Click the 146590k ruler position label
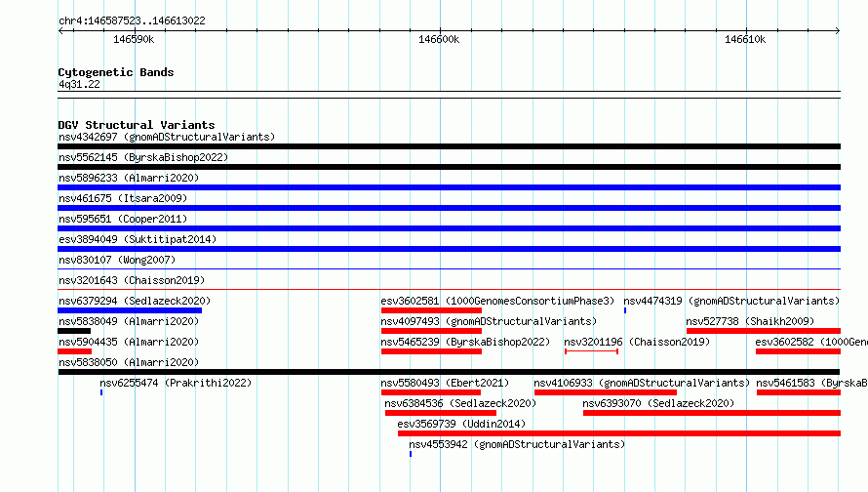The width and height of the screenshot is (868, 492). (x=134, y=39)
